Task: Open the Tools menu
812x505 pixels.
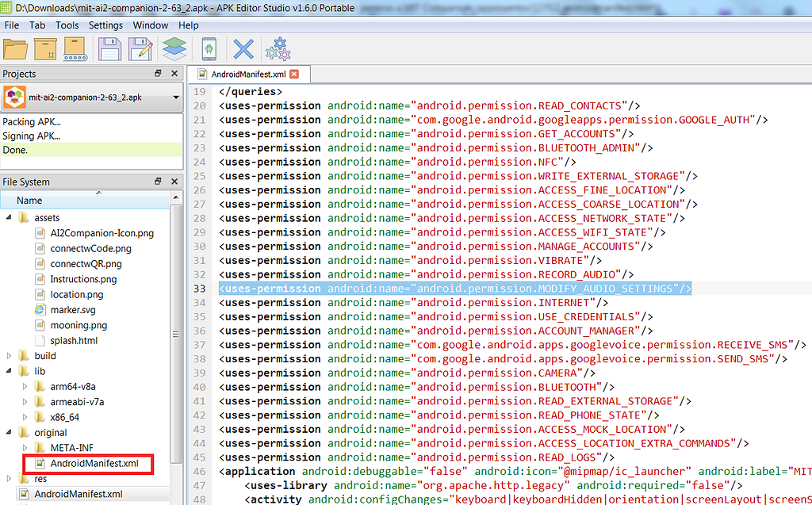Action: [67, 25]
